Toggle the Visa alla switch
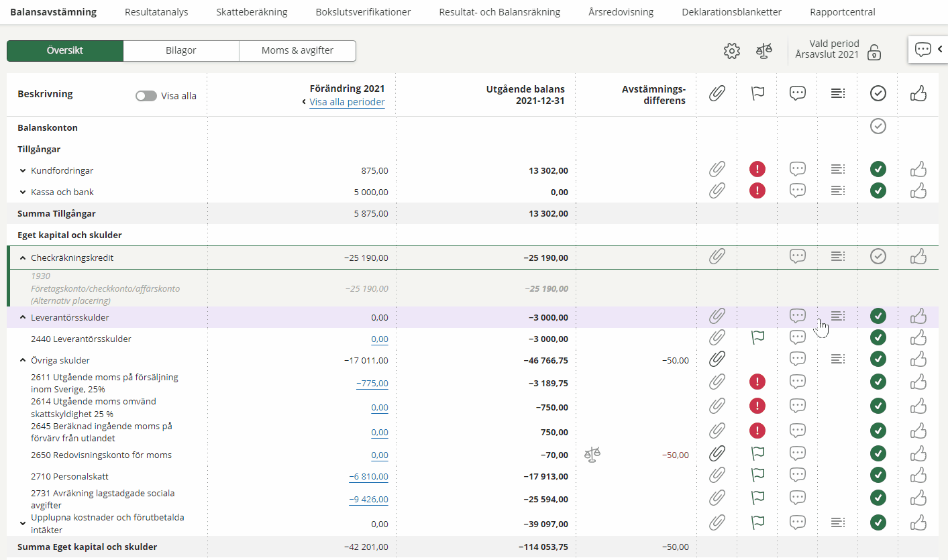Screen dimensions: 948x560 (x=146, y=96)
